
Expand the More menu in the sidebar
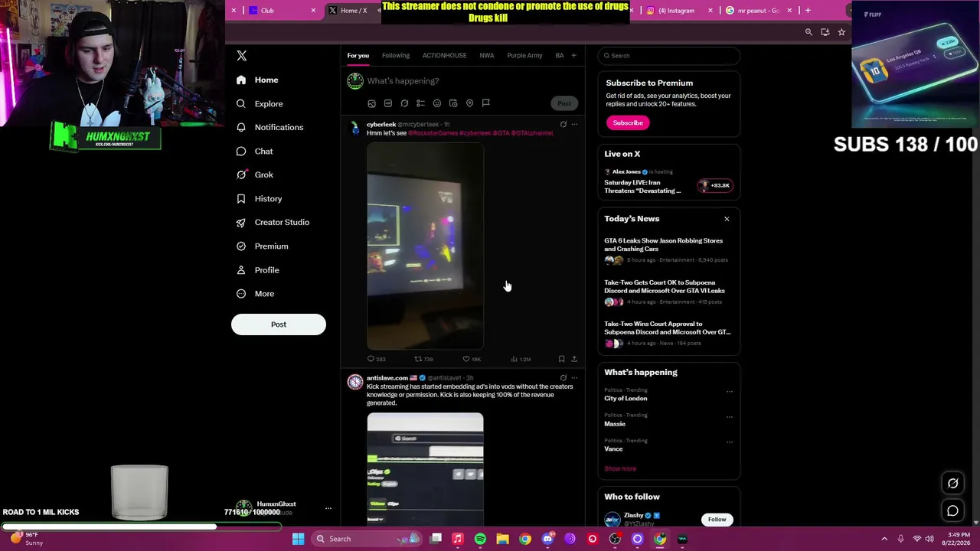[x=256, y=293]
